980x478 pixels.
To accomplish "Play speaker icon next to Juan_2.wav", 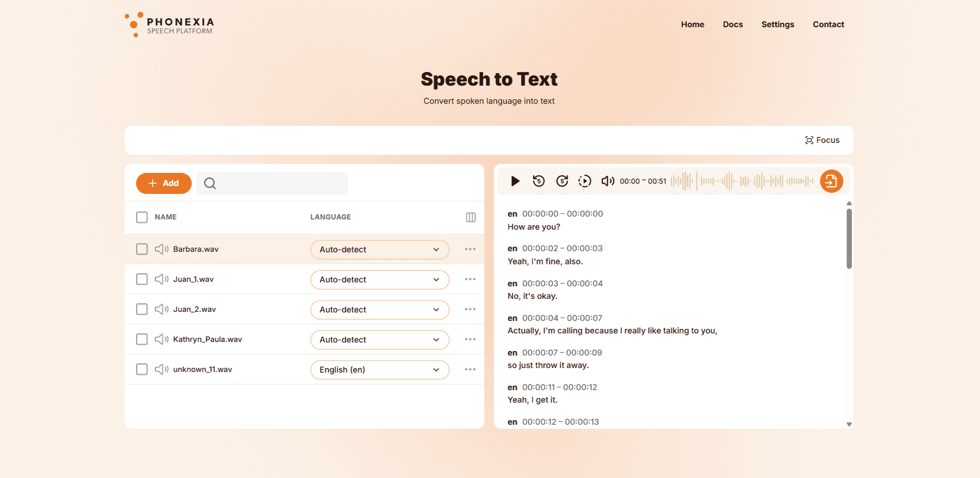I will click(162, 309).
